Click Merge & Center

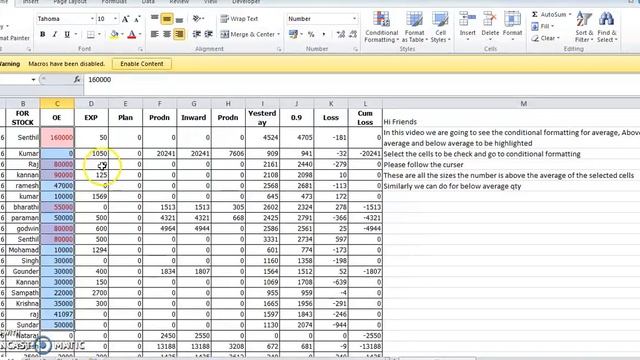pyautogui.click(x=247, y=34)
